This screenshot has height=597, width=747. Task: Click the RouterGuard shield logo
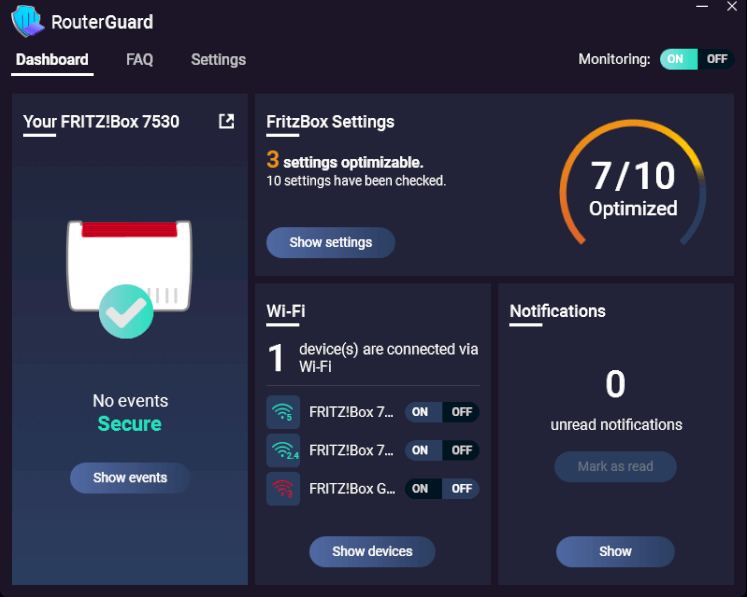point(28,21)
